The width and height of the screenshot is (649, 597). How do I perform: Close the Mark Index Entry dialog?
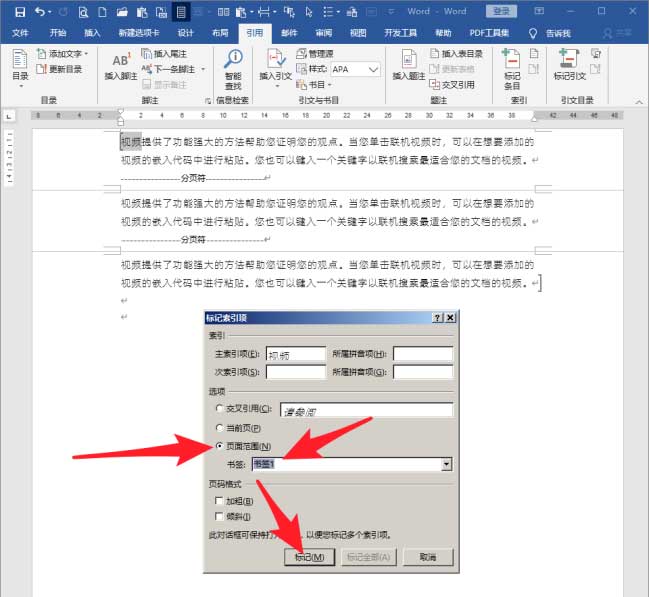[x=450, y=318]
